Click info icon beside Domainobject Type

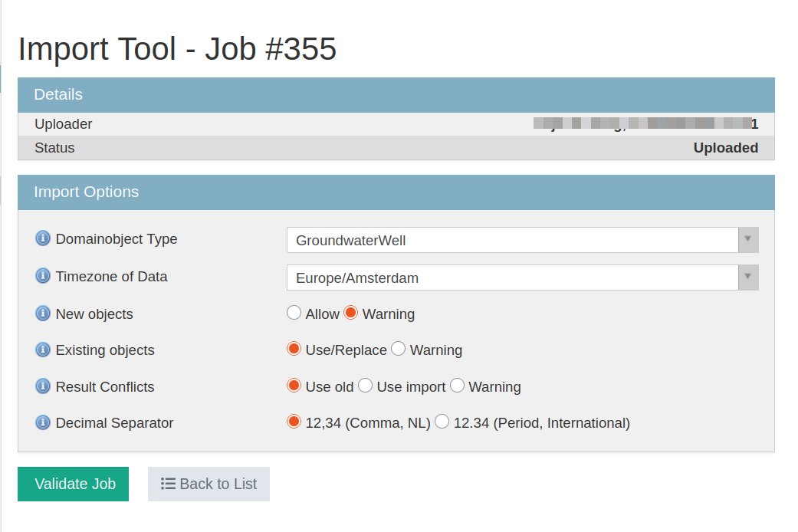tap(43, 238)
